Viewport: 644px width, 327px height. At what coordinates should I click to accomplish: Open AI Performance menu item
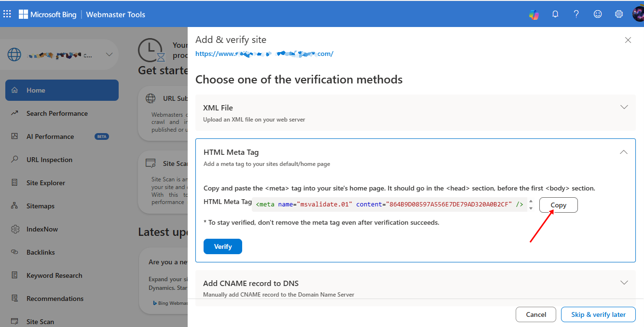(62, 136)
